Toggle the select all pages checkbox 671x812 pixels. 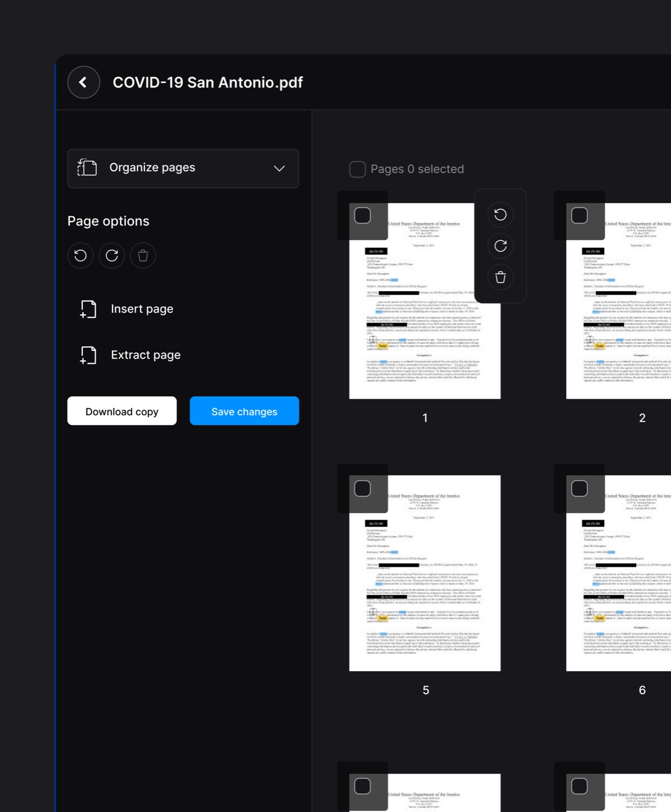(357, 169)
